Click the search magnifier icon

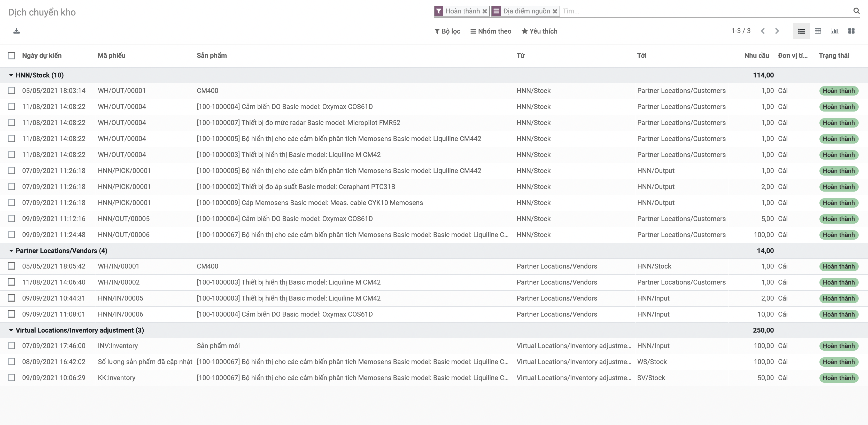click(x=856, y=11)
